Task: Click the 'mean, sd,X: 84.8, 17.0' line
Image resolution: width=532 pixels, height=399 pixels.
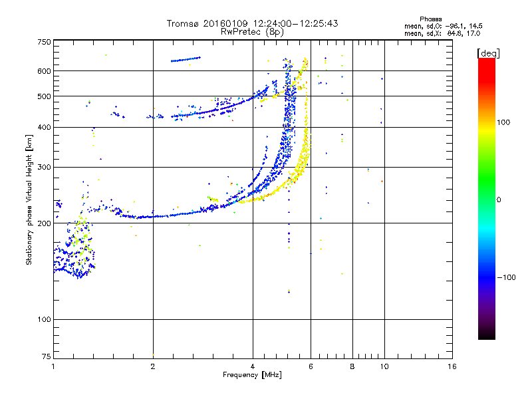Action: coord(442,33)
